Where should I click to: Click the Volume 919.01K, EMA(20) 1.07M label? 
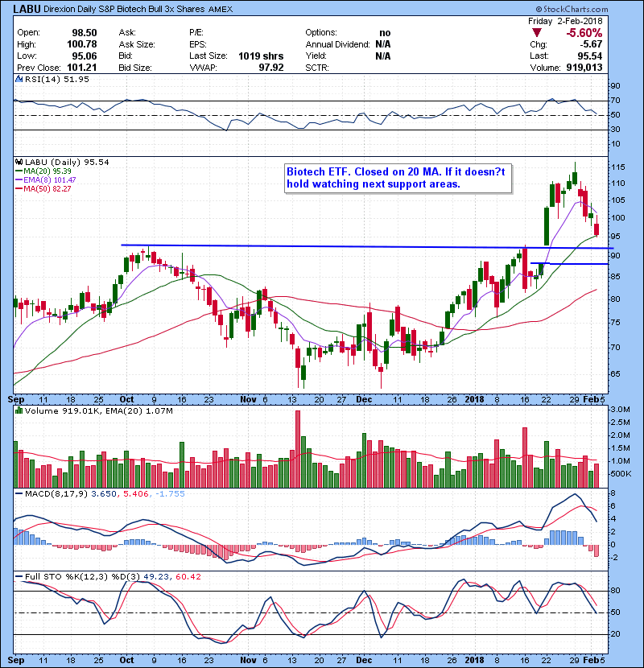(99, 411)
